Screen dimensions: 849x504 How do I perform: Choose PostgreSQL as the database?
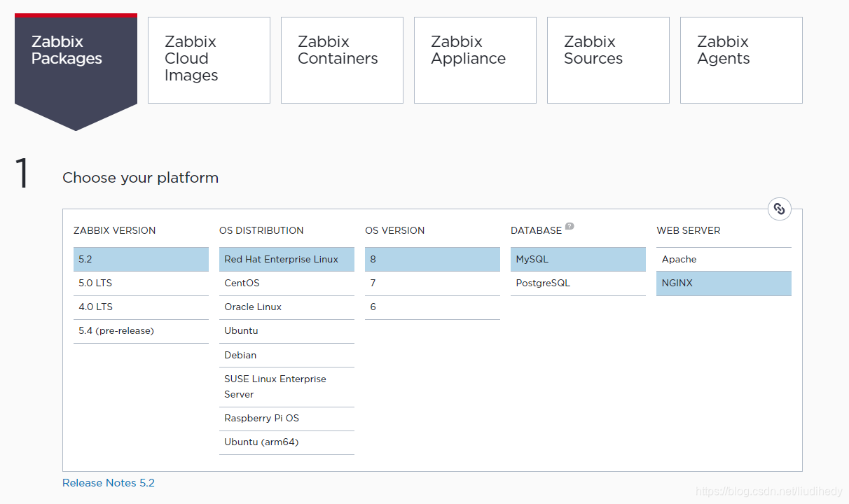coord(578,283)
